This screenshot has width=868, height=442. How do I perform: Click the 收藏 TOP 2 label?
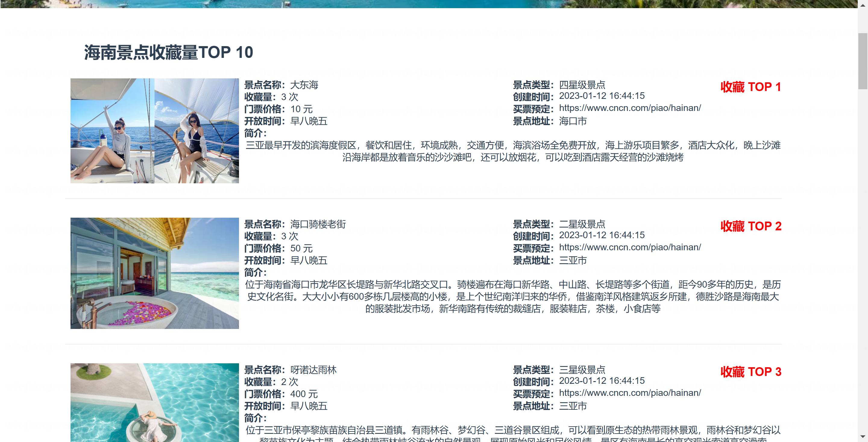(x=750, y=226)
